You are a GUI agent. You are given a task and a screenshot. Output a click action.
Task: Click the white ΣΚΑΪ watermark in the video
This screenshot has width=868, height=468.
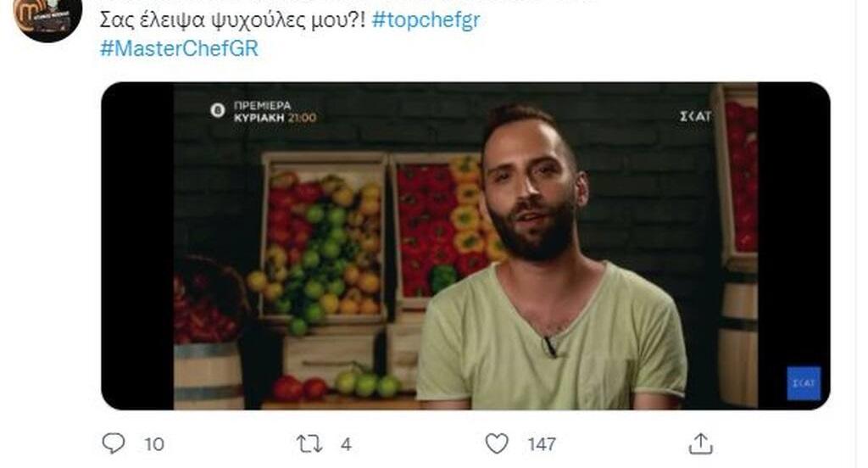[695, 116]
